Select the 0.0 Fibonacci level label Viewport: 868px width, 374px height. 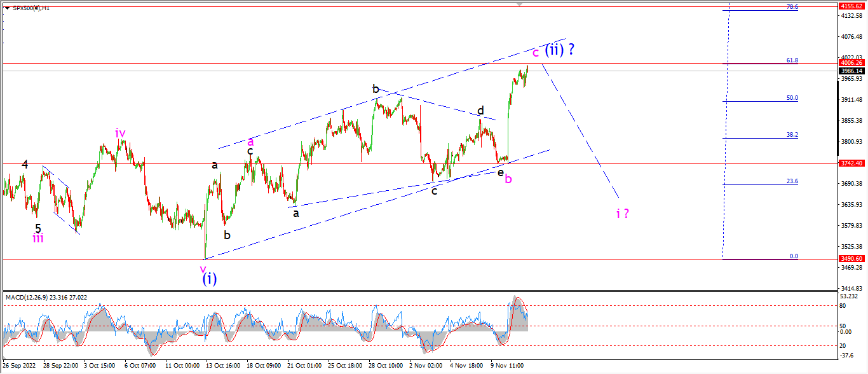point(794,256)
